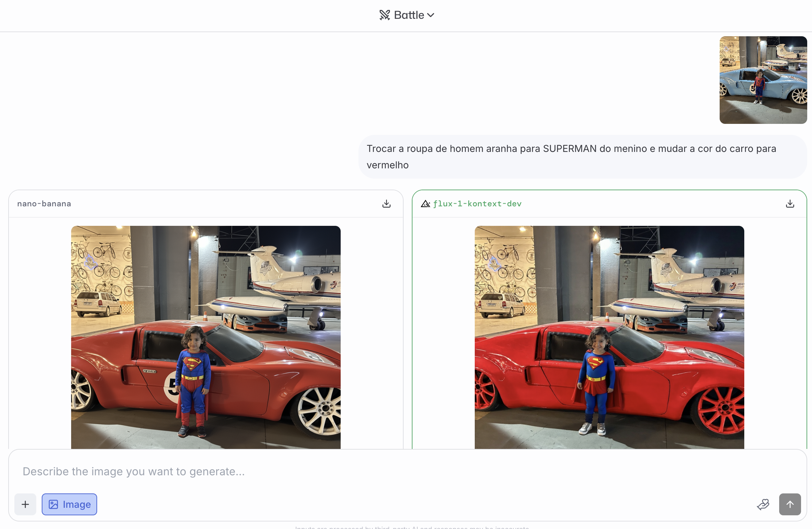This screenshot has width=812, height=529.
Task: Send the prompt with arrow button
Action: click(x=790, y=504)
